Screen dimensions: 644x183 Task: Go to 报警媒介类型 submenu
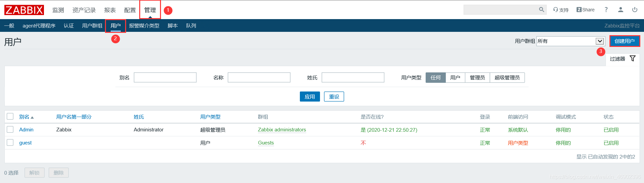click(144, 25)
